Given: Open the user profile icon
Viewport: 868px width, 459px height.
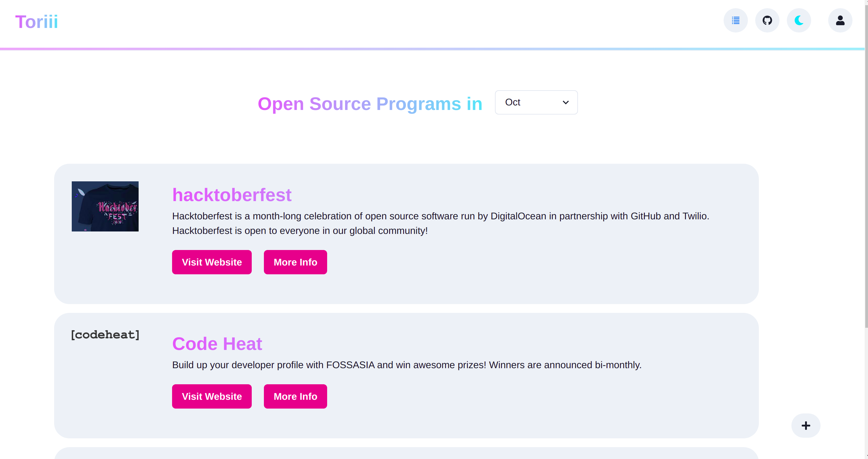Looking at the screenshot, I should [x=840, y=21].
